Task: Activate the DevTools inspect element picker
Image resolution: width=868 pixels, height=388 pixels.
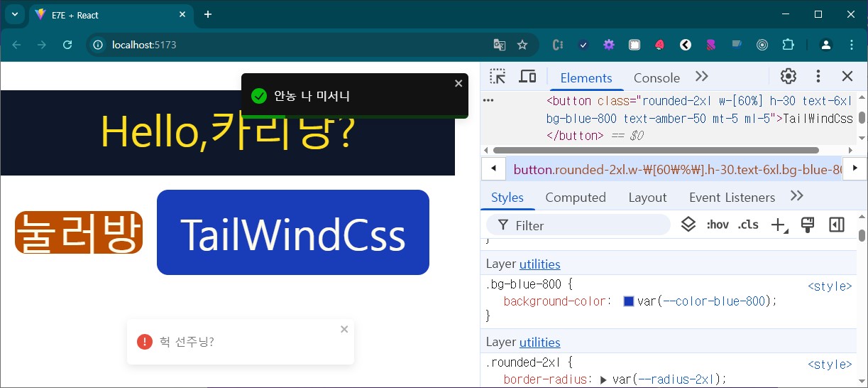Action: pyautogui.click(x=498, y=77)
